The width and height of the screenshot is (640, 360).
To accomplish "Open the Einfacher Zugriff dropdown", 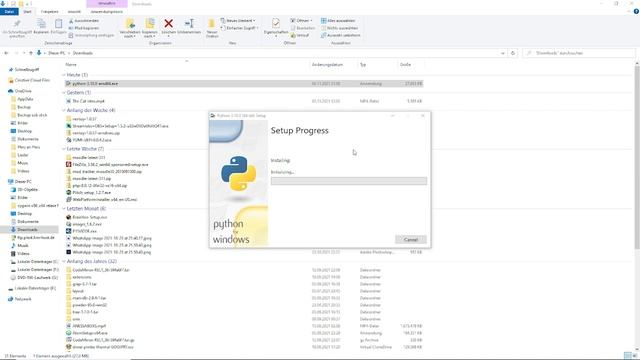I will pyautogui.click(x=240, y=28).
